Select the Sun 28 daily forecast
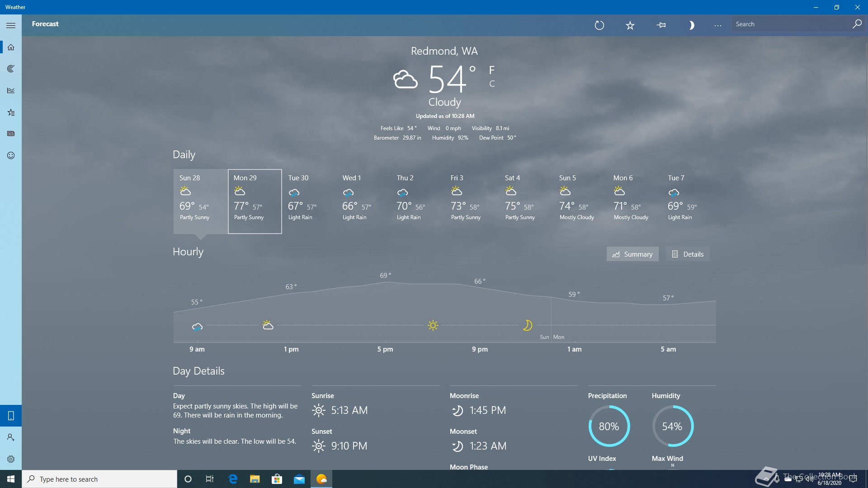This screenshot has height=488, width=868. click(x=201, y=202)
